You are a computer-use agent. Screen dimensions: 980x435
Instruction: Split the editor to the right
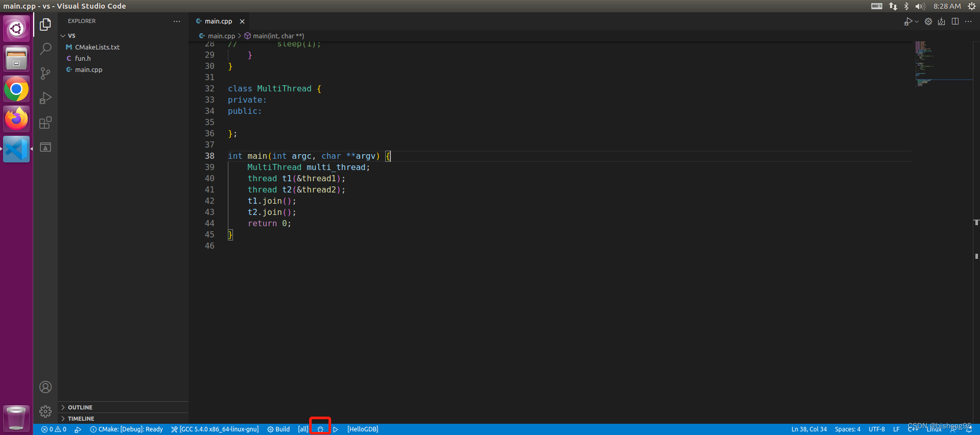click(x=955, y=21)
